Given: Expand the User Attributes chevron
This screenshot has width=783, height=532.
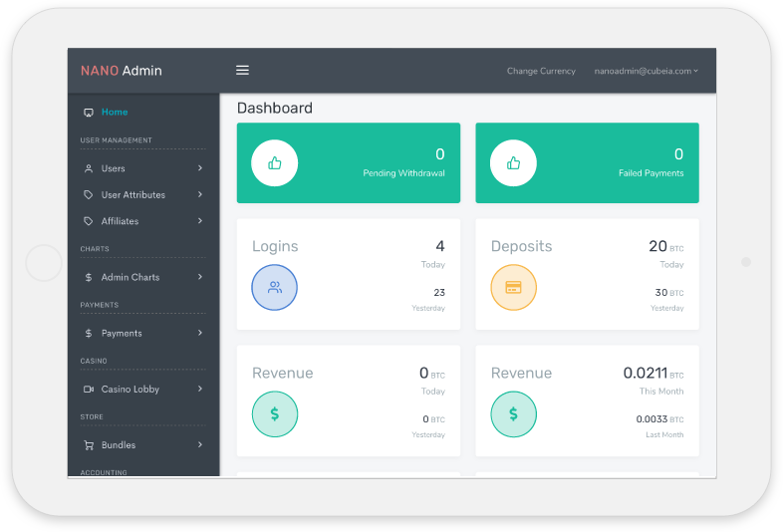Looking at the screenshot, I should [x=200, y=194].
